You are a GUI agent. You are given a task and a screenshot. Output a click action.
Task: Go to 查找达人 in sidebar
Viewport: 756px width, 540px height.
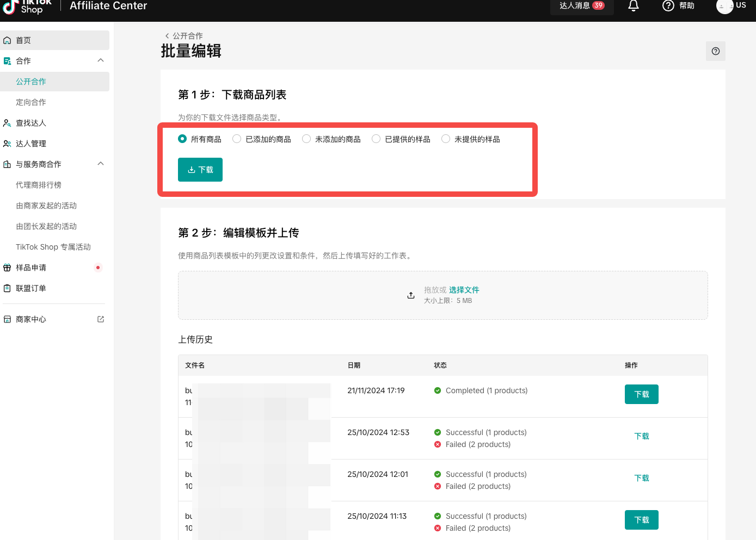coord(31,123)
